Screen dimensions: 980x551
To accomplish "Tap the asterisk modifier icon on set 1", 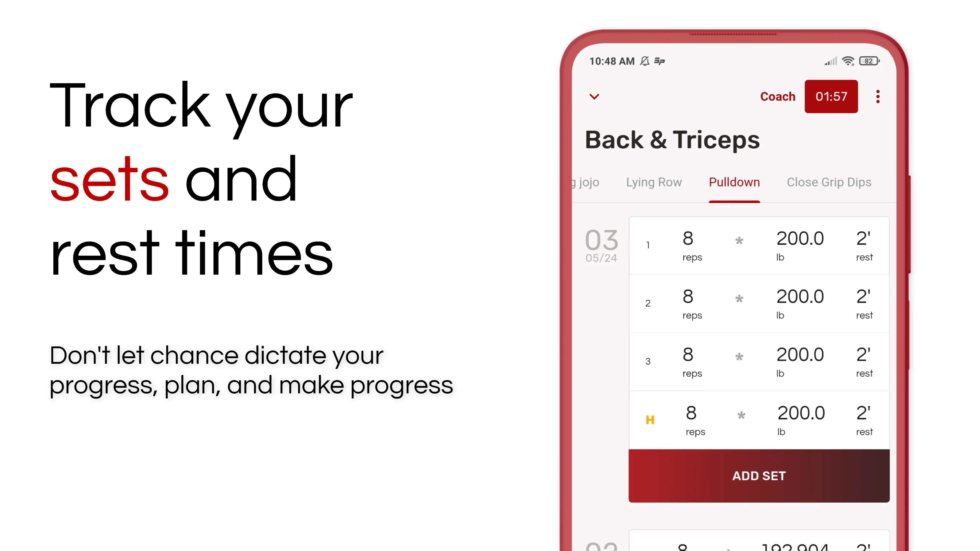I will pos(739,244).
